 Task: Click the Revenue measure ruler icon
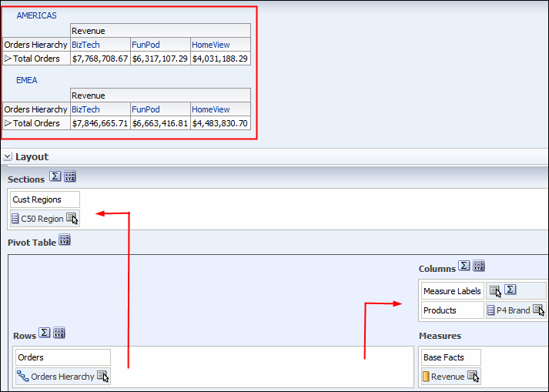point(426,377)
